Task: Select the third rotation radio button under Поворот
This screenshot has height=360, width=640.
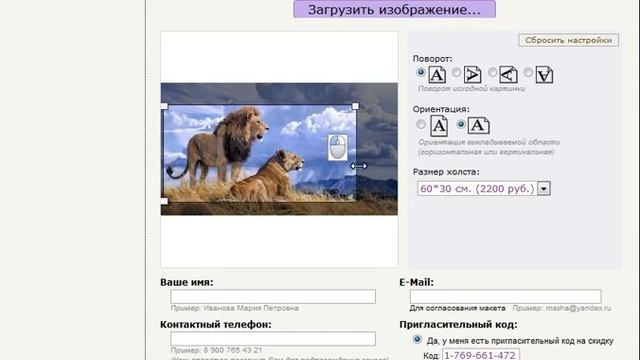Action: [493, 72]
